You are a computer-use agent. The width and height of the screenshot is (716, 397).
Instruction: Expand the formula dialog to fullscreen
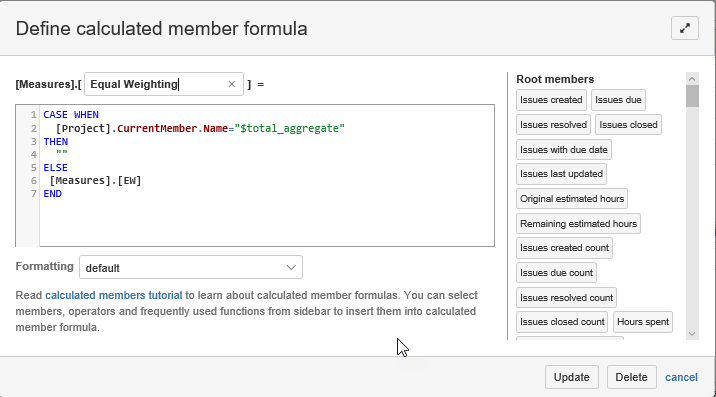(x=684, y=28)
